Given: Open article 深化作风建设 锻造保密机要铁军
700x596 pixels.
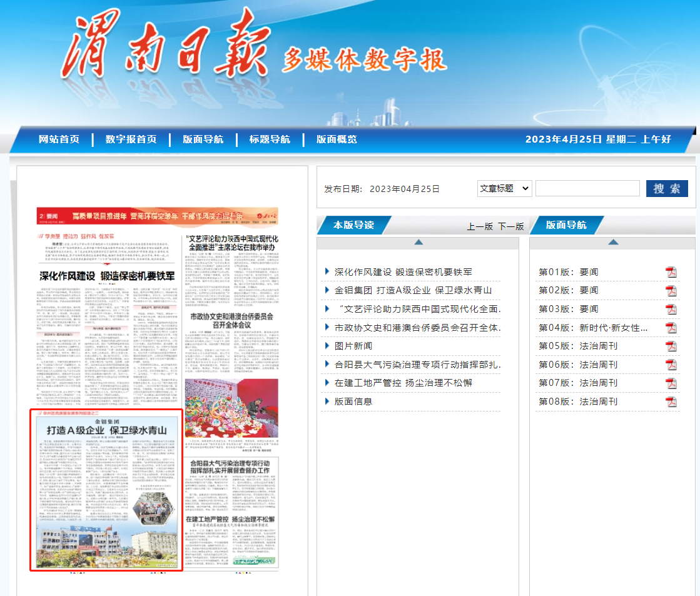Looking at the screenshot, I should click(403, 272).
